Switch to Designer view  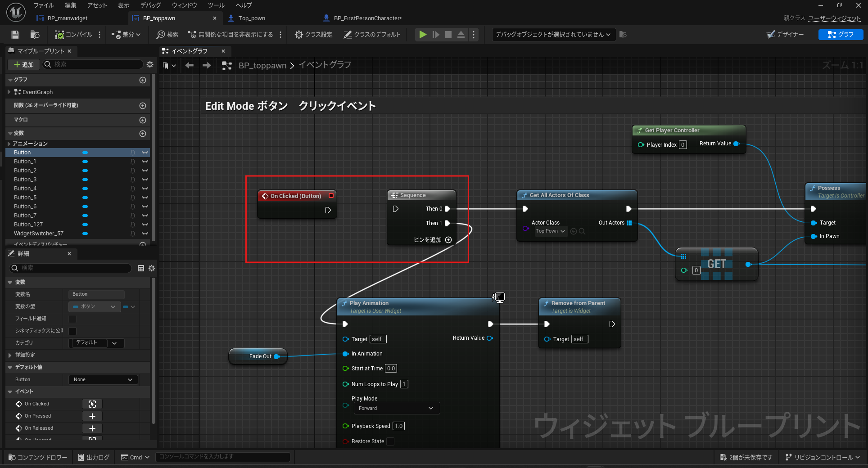coord(786,35)
